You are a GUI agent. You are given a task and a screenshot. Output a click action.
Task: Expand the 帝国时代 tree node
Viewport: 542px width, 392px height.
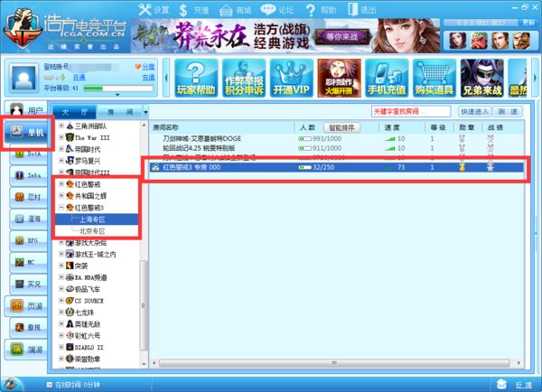pyautogui.click(x=61, y=149)
